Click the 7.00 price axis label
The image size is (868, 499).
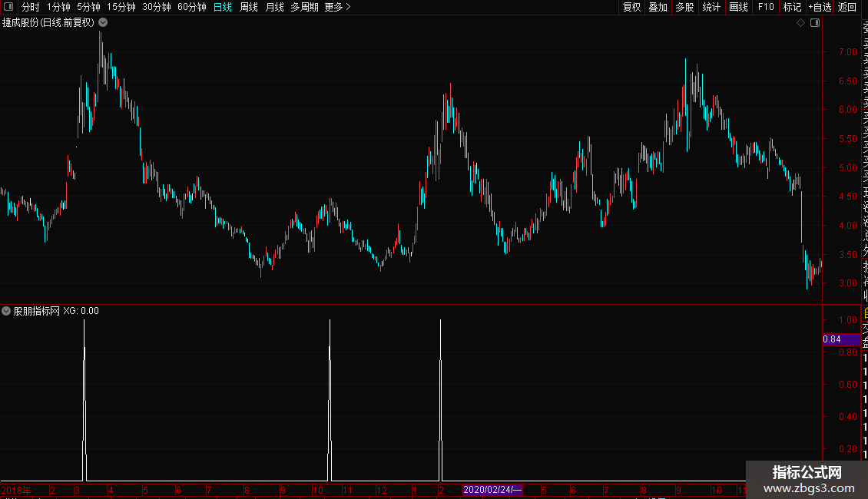tap(847, 52)
